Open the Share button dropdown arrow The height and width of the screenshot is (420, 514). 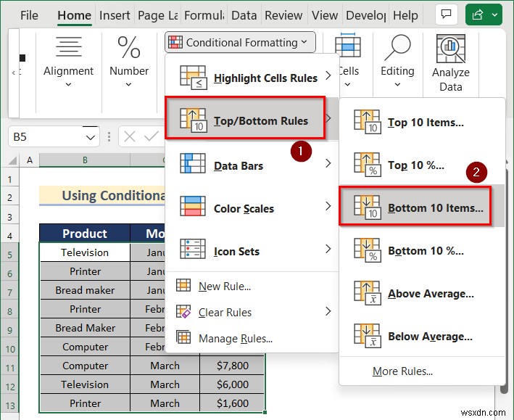pos(494,15)
